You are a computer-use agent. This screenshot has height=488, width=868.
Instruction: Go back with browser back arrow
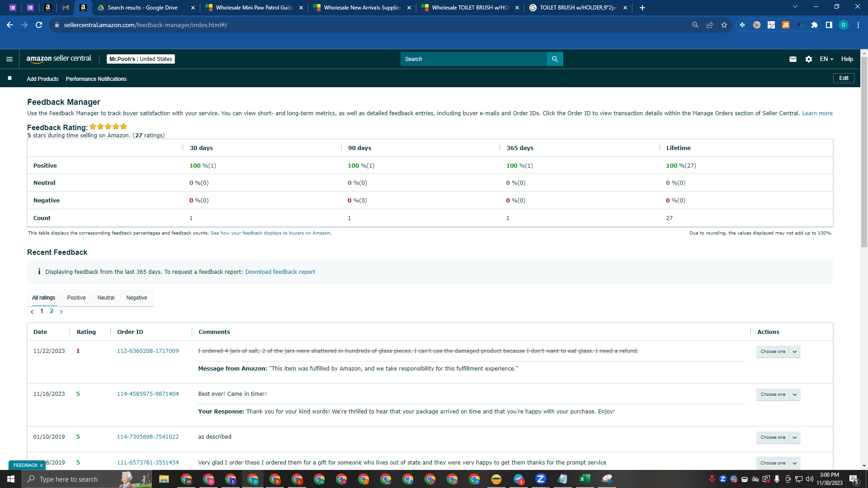pos(10,25)
